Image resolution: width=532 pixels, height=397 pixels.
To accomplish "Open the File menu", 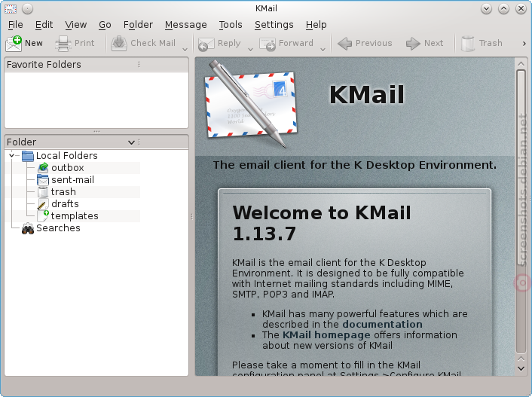I will (16, 25).
